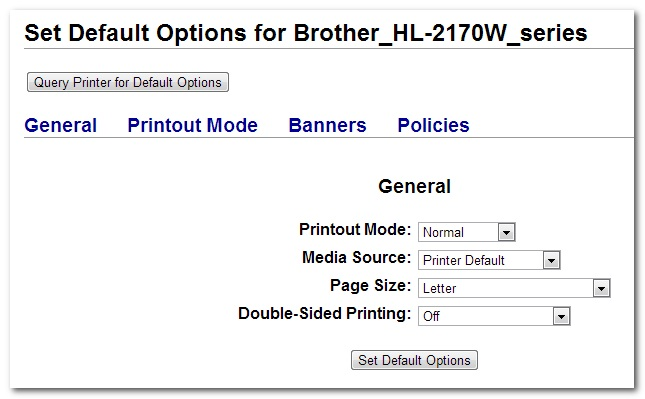Click the Brother_HL-2170W_series page title
The image size is (645, 399).
pos(440,33)
